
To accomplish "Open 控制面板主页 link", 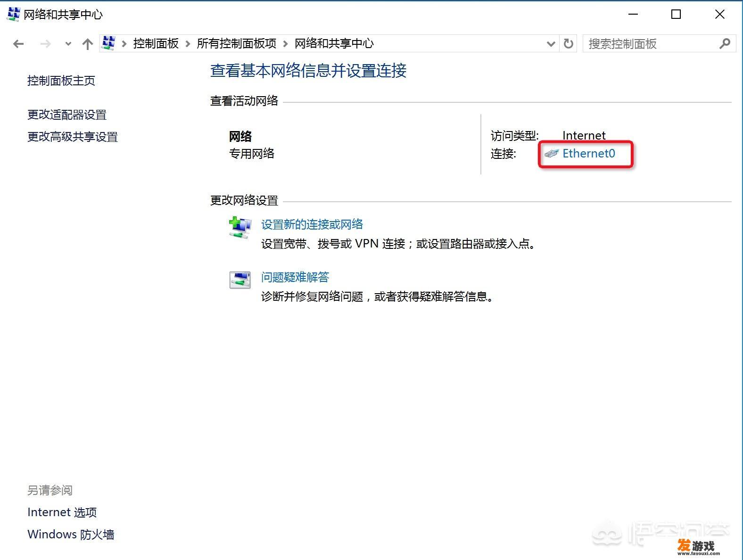I will 61,81.
